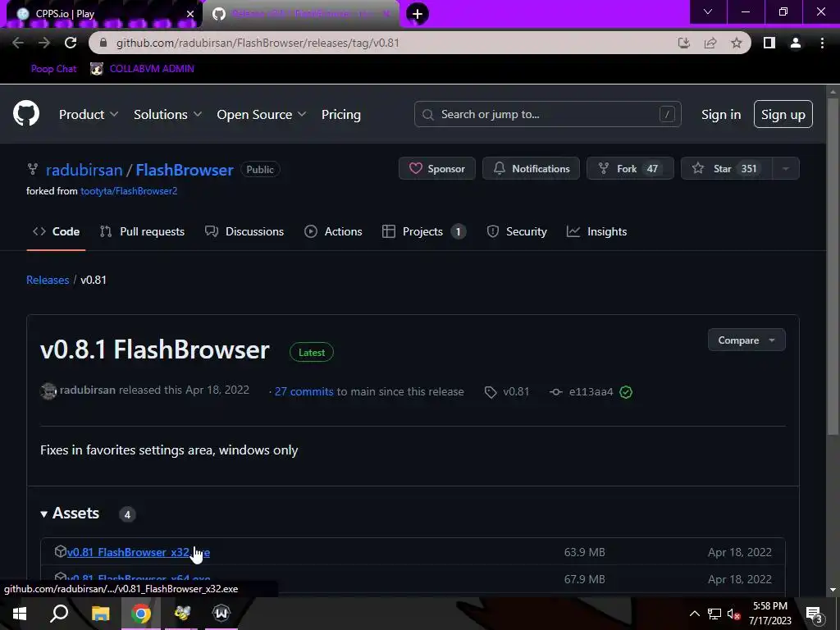Open the Compare dropdown
This screenshot has width=840, height=630.
click(x=746, y=340)
